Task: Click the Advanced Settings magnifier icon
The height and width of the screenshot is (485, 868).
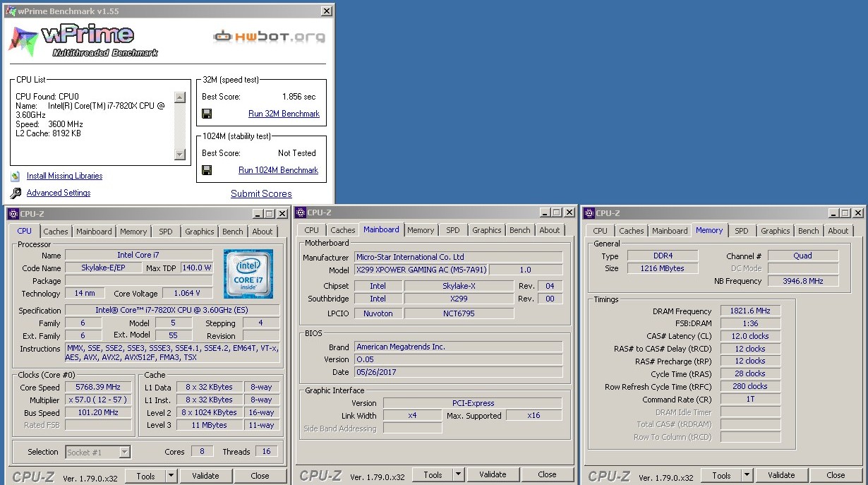Action: click(x=16, y=193)
